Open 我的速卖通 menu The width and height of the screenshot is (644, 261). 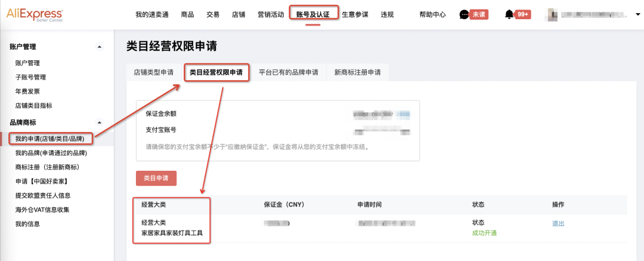[152, 15]
